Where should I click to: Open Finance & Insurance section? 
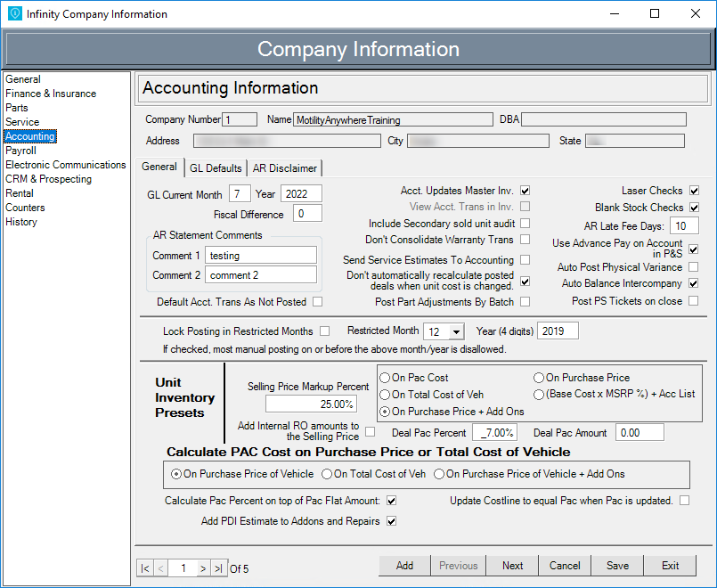(x=51, y=94)
